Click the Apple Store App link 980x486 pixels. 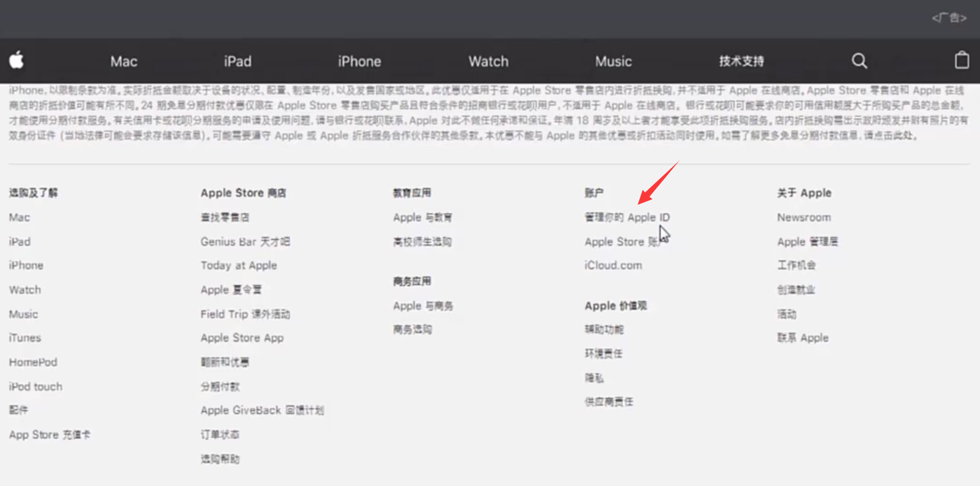242,338
